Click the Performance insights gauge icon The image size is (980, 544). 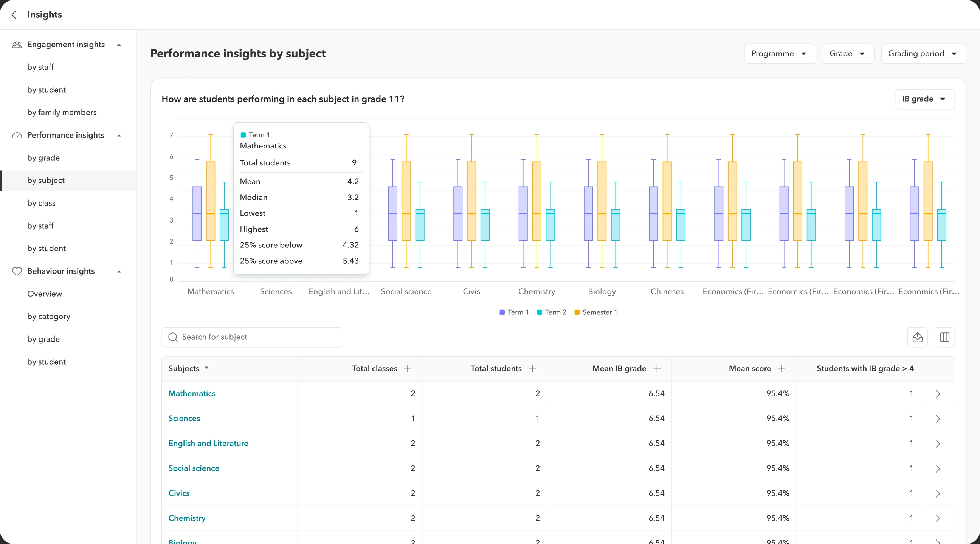pos(17,135)
